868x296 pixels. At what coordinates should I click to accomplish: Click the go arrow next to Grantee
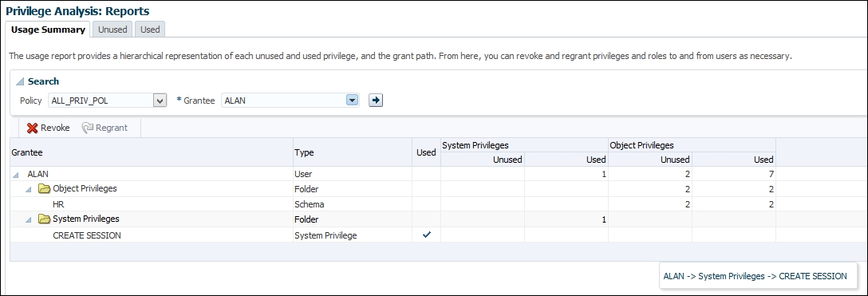(376, 101)
